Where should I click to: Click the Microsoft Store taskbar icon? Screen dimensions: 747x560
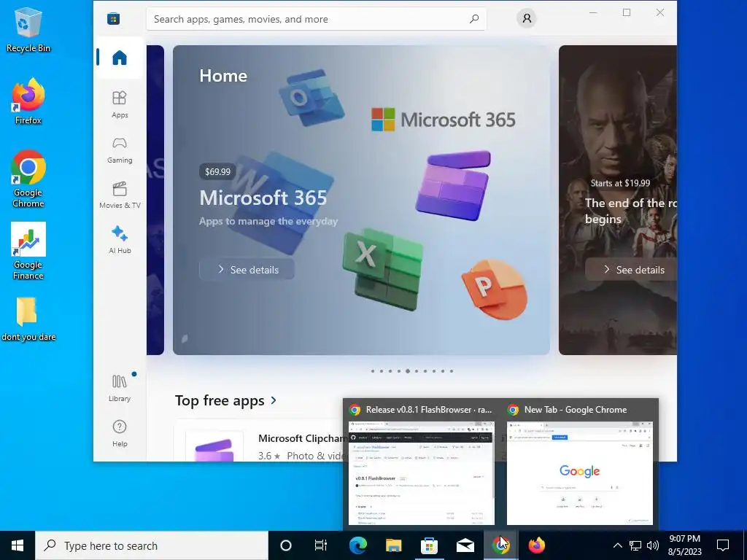click(x=429, y=545)
